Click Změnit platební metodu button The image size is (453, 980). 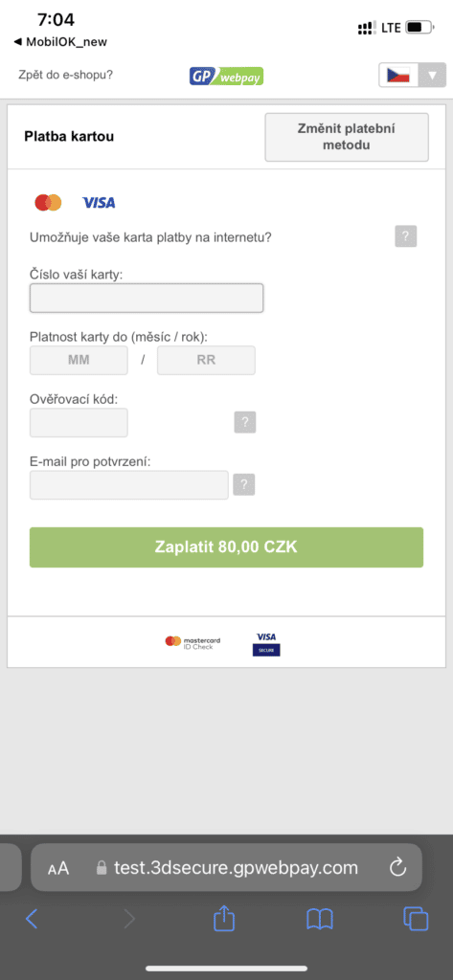(347, 137)
